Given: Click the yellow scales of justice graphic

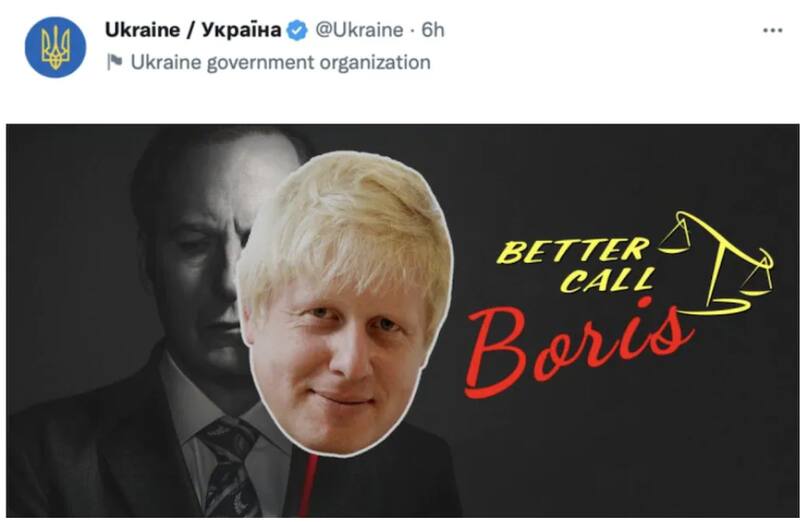Looking at the screenshot, I should pos(714,263).
